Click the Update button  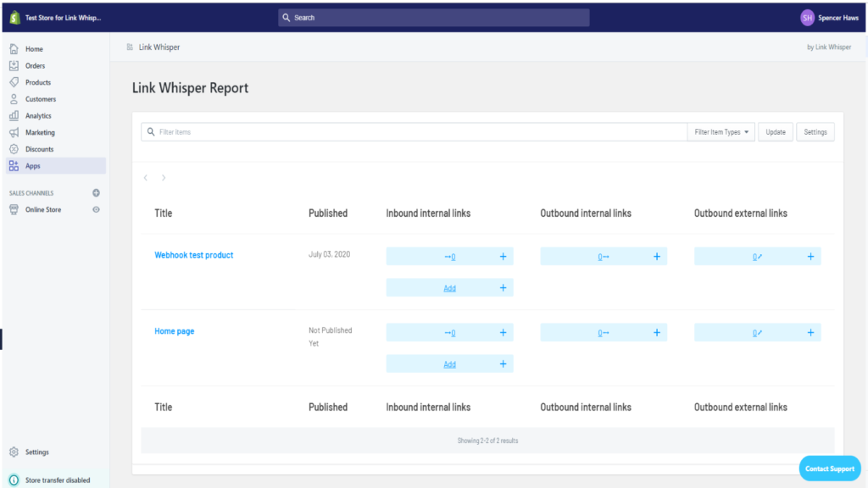point(776,131)
